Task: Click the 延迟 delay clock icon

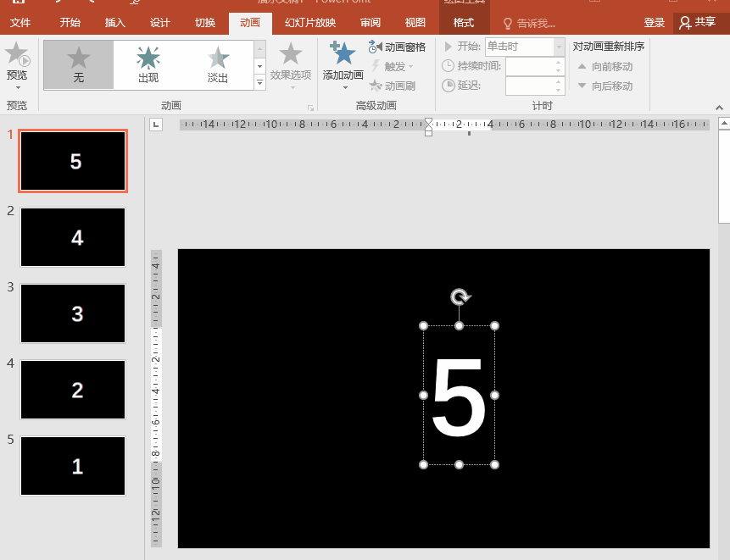Action: pos(448,86)
